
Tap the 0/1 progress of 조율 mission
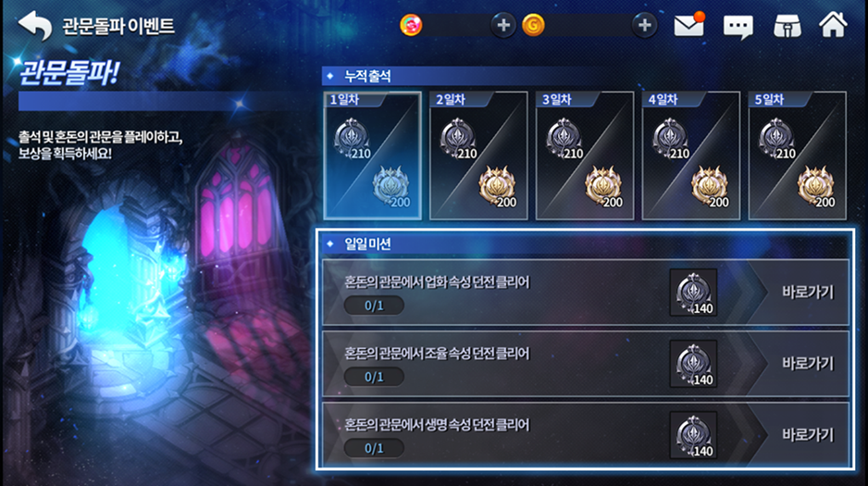click(374, 377)
